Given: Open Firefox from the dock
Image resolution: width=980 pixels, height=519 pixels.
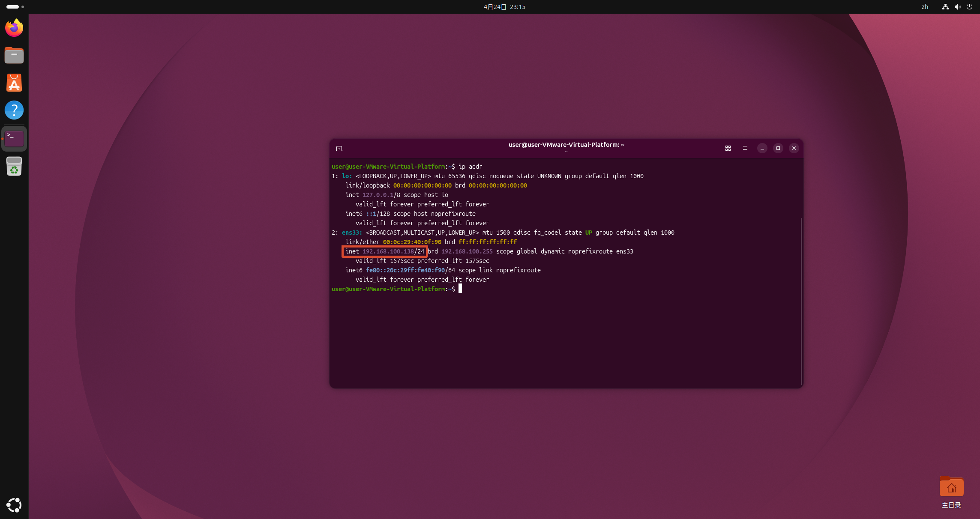Looking at the screenshot, I should point(14,28).
